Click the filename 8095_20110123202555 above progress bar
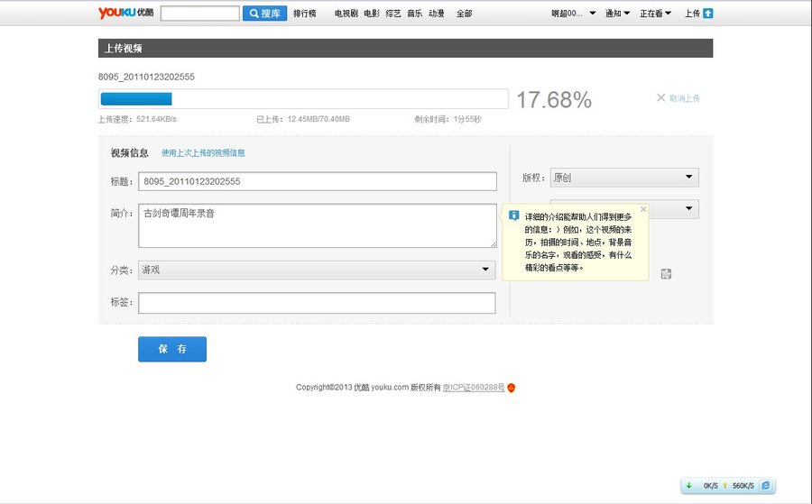The image size is (812, 504). 146,77
